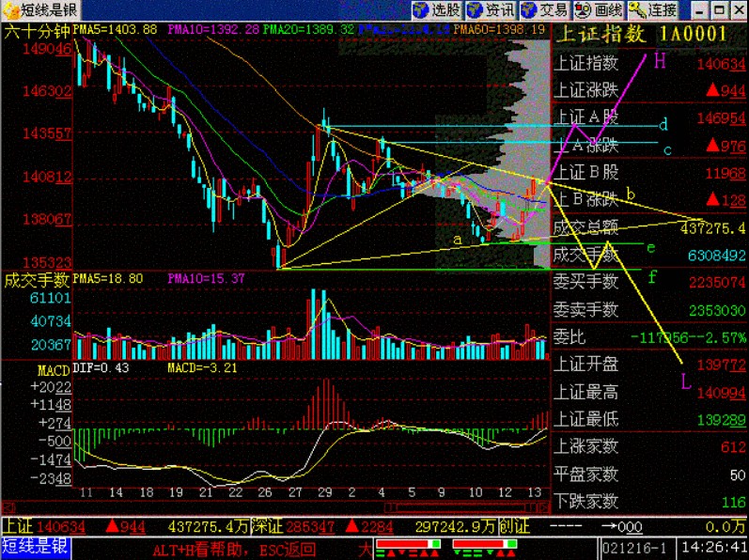Select the 委买手数 2235074 row
Viewport: 749px width, 560px height.
649,282
